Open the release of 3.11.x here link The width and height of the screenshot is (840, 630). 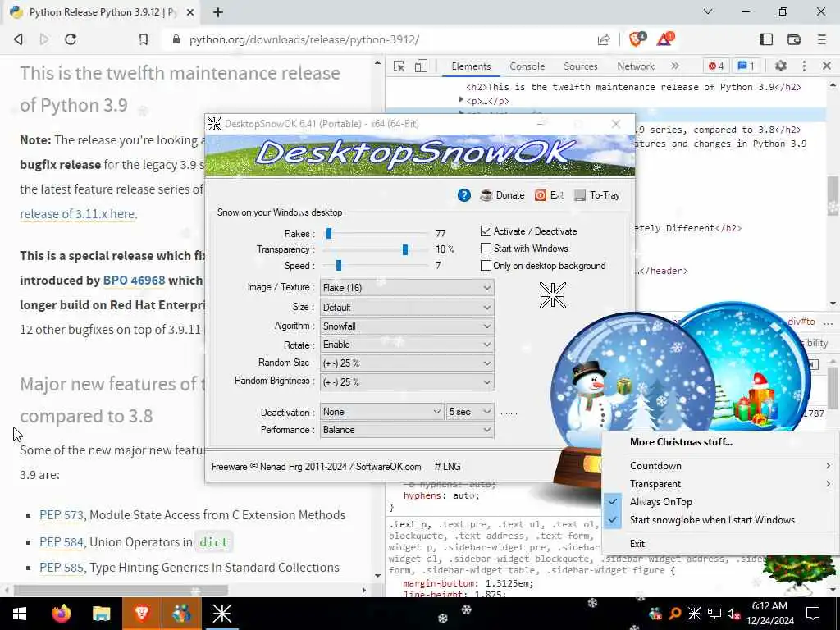78,214
